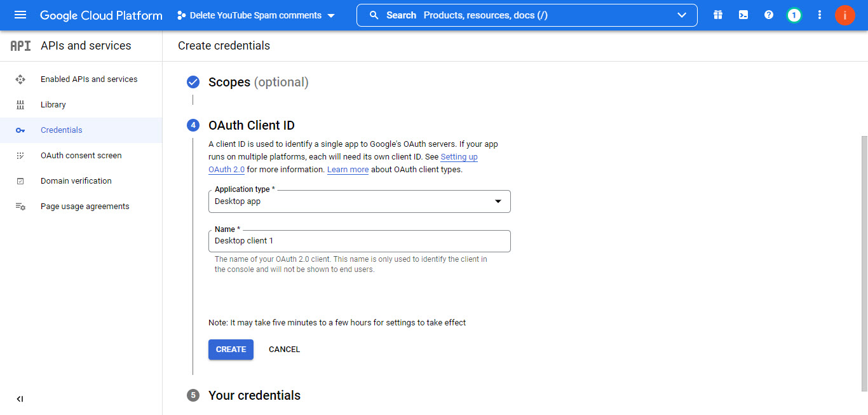This screenshot has height=415, width=868.
Task: Activate Cloud Shell terminal icon
Action: [x=743, y=15]
